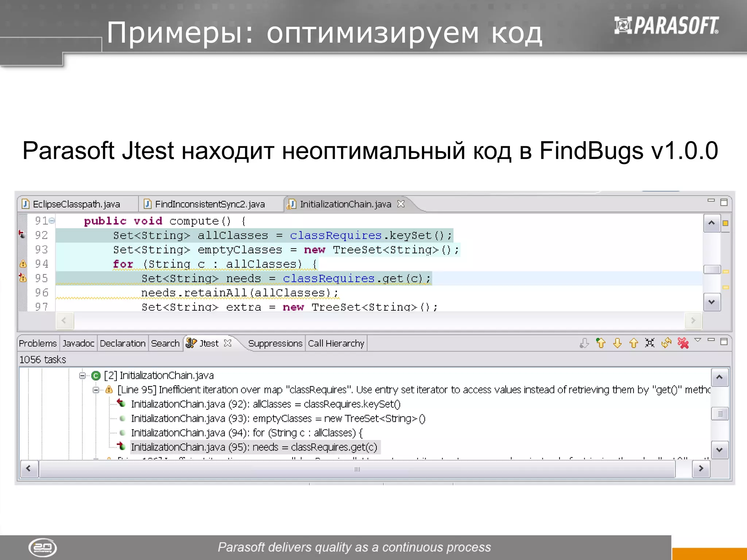Select the [Line 95] Inefficient iteration violation
The height and width of the screenshot is (560, 747).
coord(414,390)
